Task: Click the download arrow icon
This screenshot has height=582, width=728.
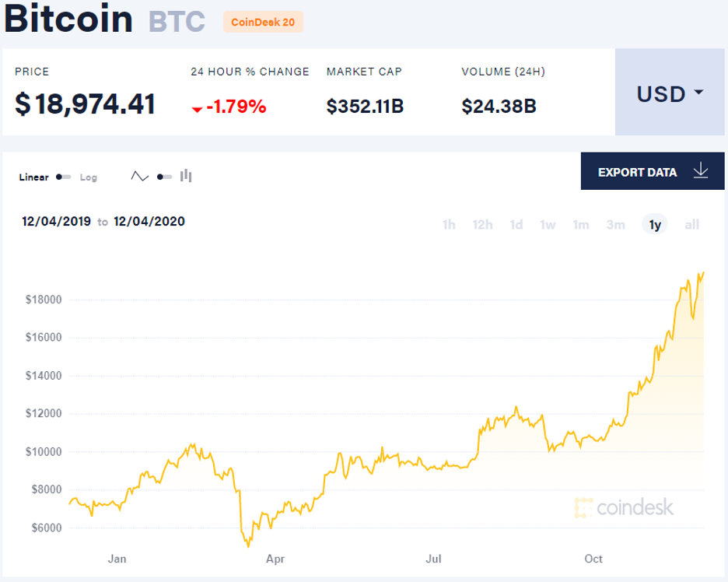Action: 701,171
